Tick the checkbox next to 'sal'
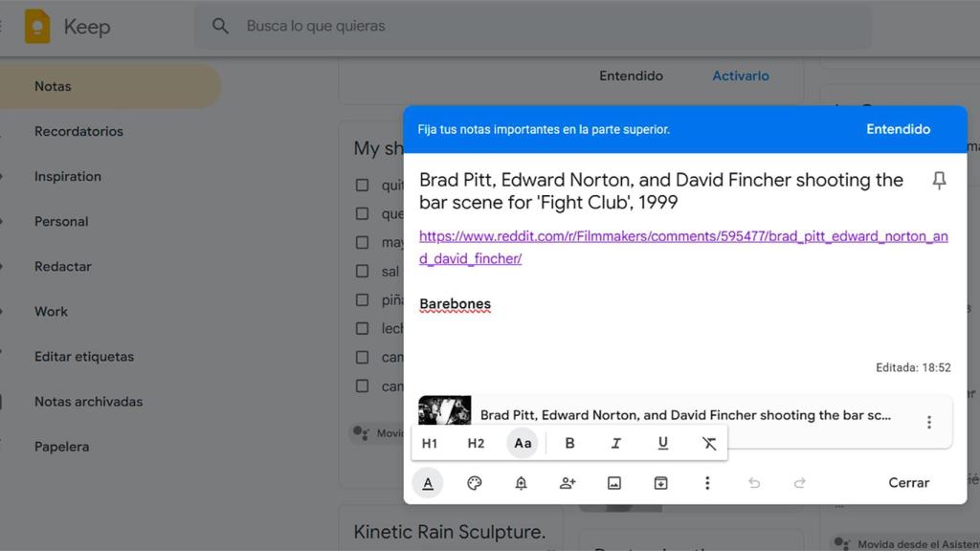The height and width of the screenshot is (551, 980). tap(364, 271)
